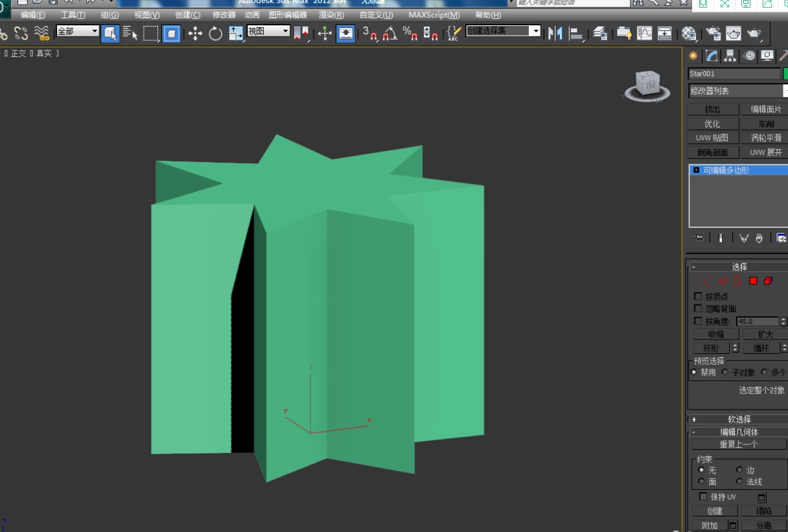This screenshot has height=532, width=788.
Task: Select the 禁用 preview radio button
Action: coord(694,372)
